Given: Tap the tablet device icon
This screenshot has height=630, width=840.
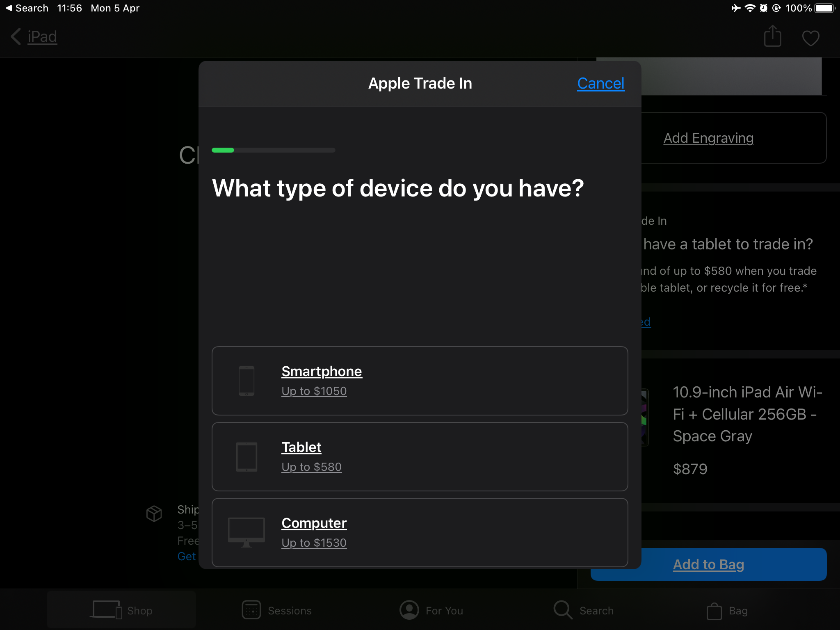Looking at the screenshot, I should pyautogui.click(x=247, y=457).
